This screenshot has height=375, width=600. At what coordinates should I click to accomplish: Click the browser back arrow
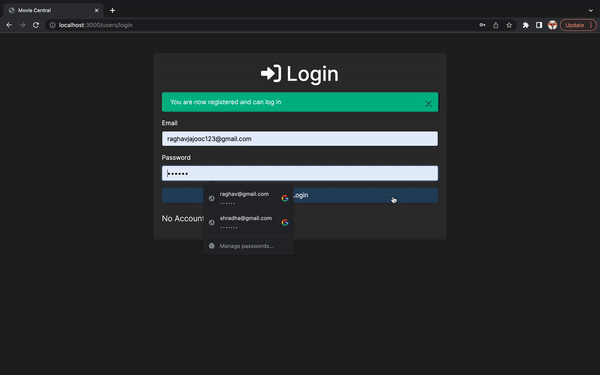[x=9, y=25]
